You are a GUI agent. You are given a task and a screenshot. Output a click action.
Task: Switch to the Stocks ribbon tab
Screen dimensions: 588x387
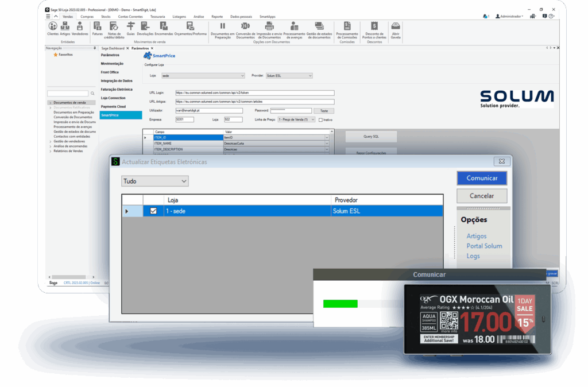[x=106, y=17]
